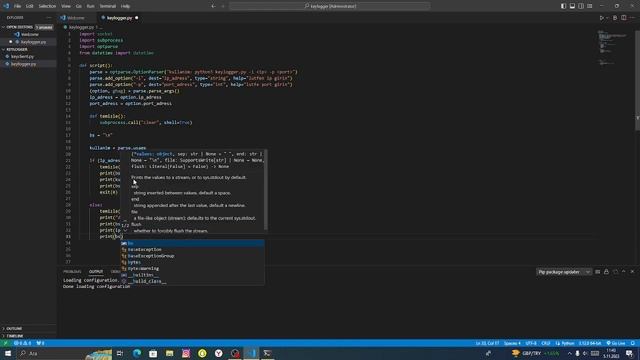Open the editor more actions ellipsis
The image size is (640, 360).
point(632,18)
